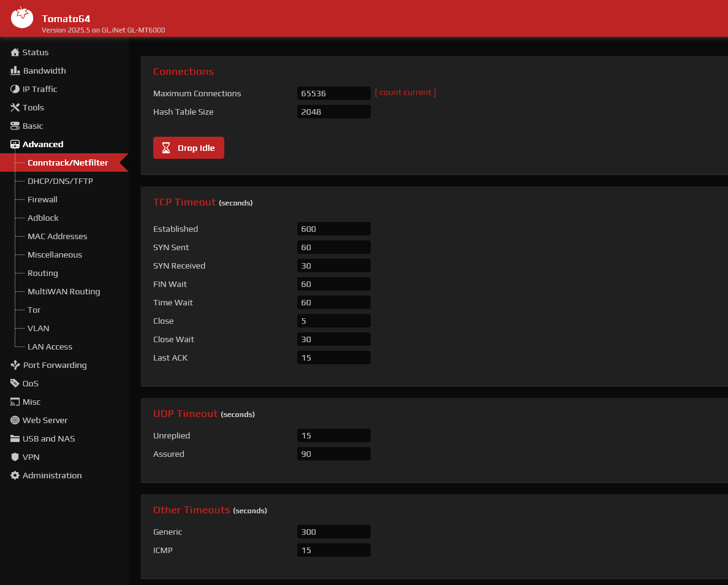Click the Tomato64 title text
The width and height of the screenshot is (728, 585).
coord(66,18)
